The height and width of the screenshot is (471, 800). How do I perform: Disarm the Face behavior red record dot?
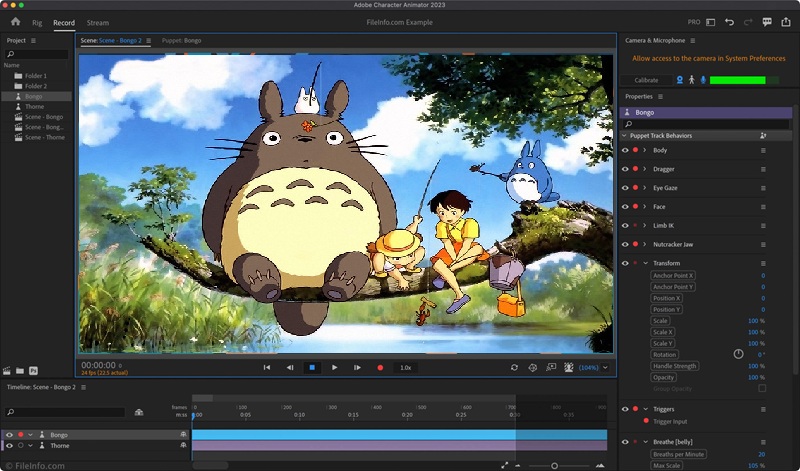point(635,207)
